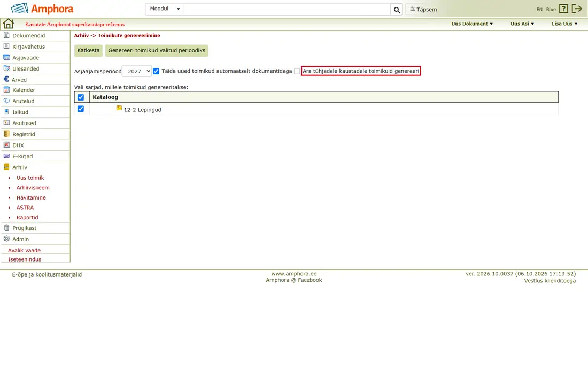This screenshot has height=368, width=588.
Task: Log out using the exit icon
Action: click(x=577, y=9)
